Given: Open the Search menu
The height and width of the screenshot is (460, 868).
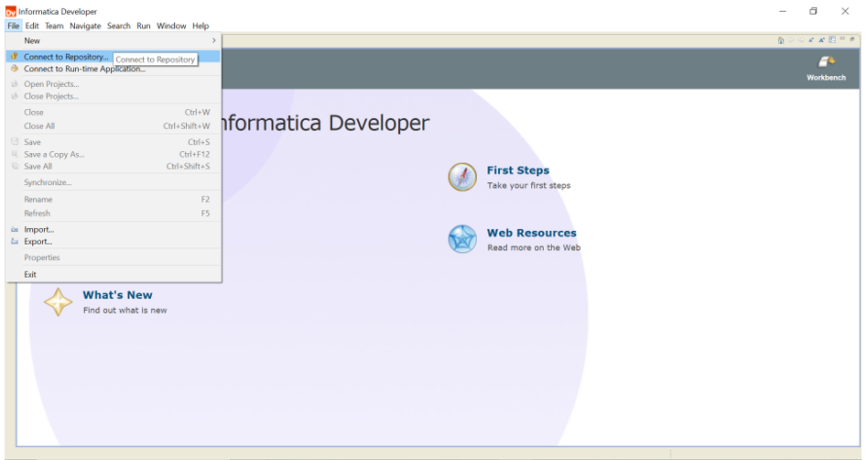Looking at the screenshot, I should coord(118,26).
